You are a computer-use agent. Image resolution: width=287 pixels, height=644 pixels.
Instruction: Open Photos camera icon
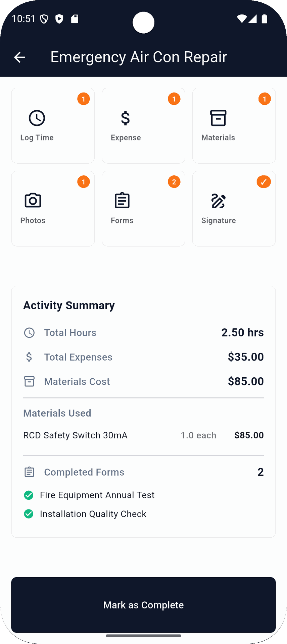(x=33, y=201)
